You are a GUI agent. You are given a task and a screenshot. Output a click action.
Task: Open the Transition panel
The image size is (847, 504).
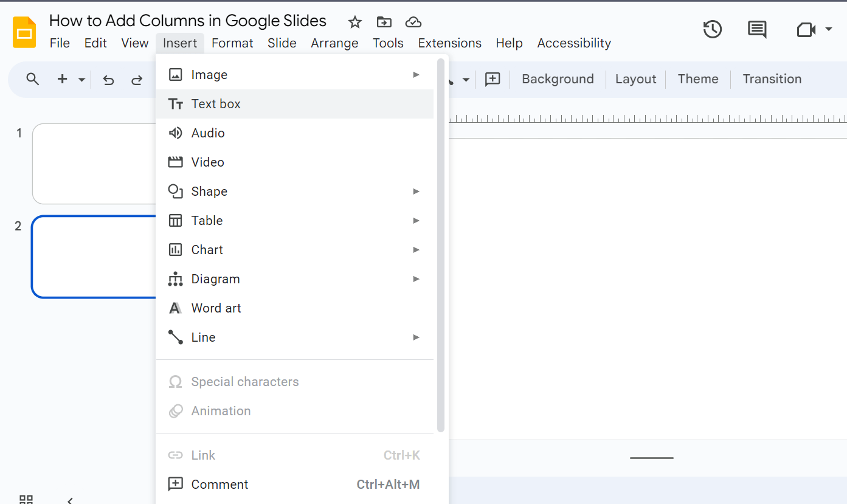tap(772, 79)
